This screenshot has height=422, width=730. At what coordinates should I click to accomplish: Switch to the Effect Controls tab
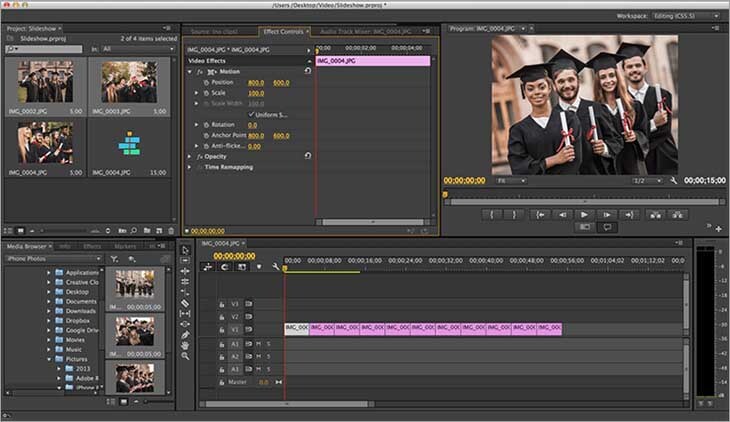[283, 32]
